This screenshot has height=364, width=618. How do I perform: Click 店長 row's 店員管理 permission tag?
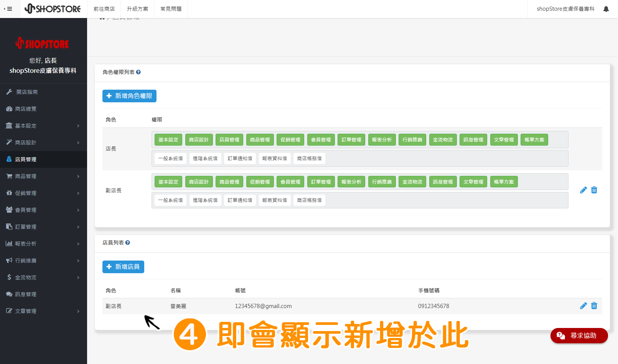[229, 140]
